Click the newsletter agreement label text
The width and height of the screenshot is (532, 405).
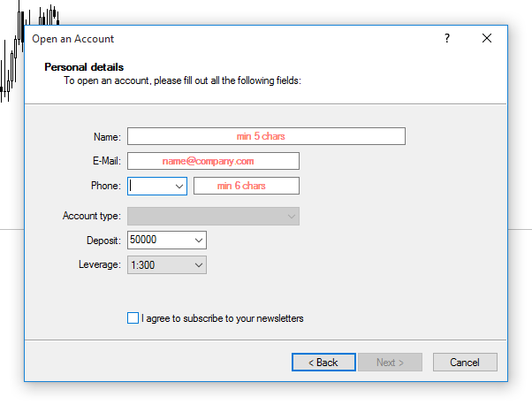click(x=223, y=318)
